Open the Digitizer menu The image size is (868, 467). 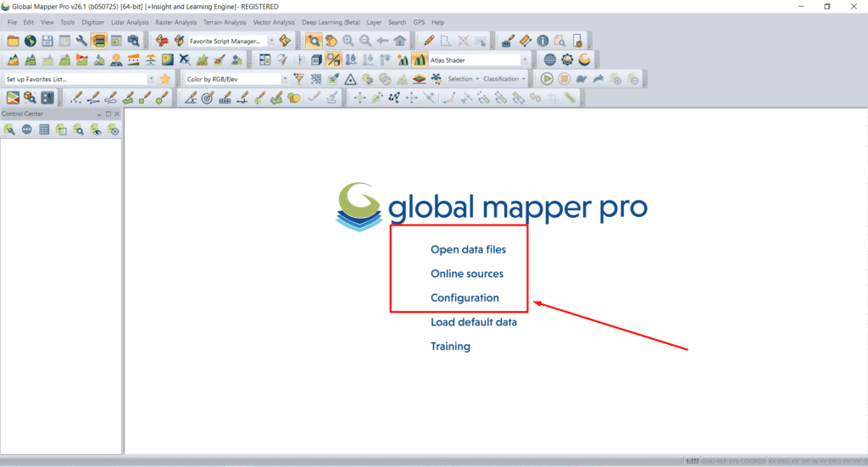[93, 22]
